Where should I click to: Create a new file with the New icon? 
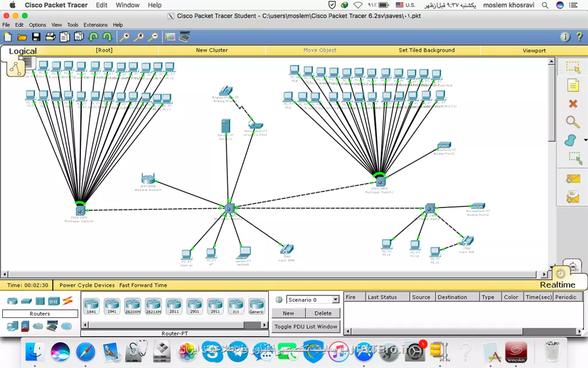(x=8, y=37)
